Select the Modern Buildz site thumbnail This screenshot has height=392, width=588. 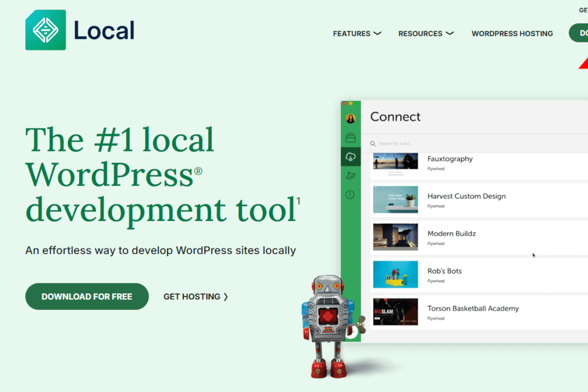395,237
